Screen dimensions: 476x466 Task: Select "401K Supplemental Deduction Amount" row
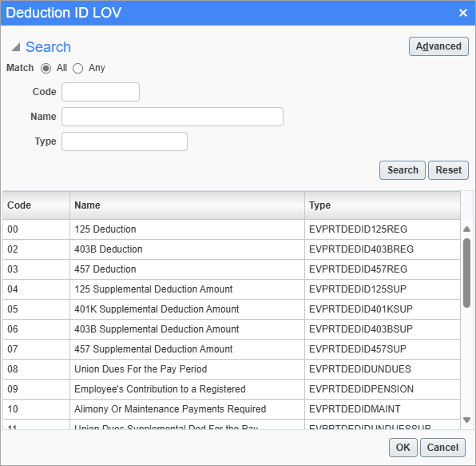(x=232, y=309)
